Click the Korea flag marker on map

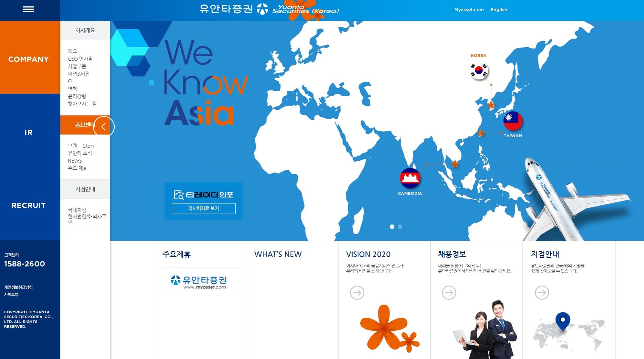pos(479,70)
